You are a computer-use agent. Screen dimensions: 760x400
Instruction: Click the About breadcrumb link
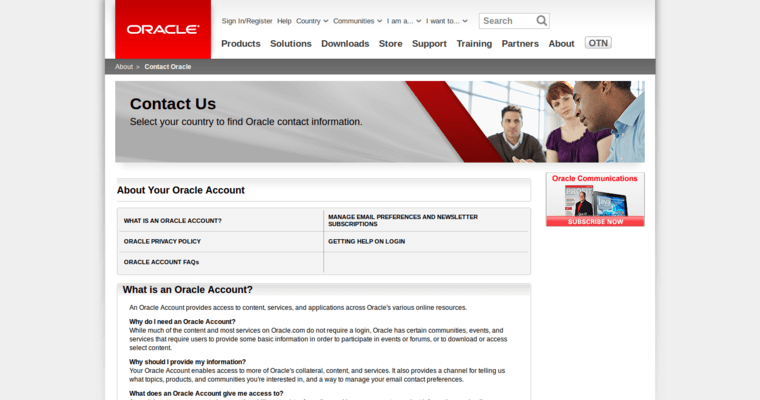[124, 67]
